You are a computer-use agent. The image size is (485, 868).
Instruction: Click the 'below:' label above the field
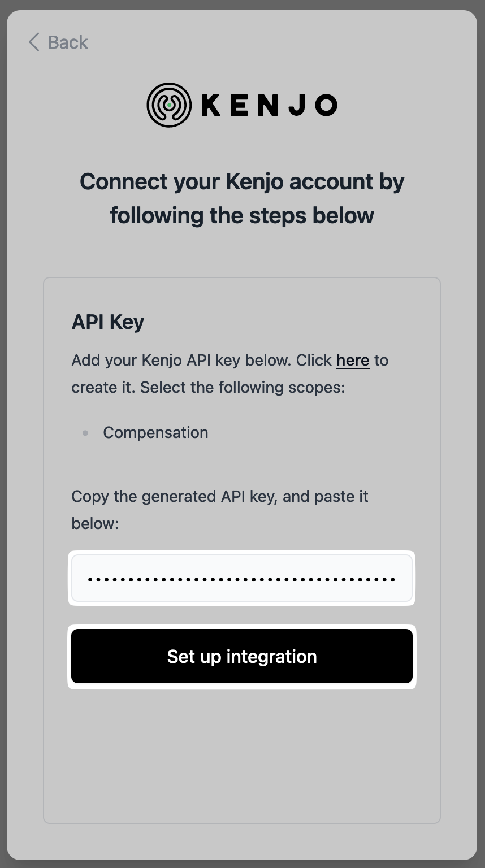(x=95, y=524)
